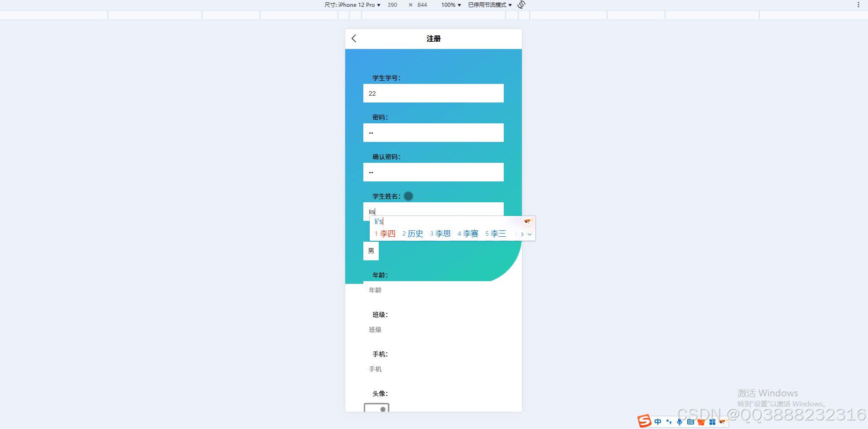Open the 100% zoom level dropdown

(450, 5)
